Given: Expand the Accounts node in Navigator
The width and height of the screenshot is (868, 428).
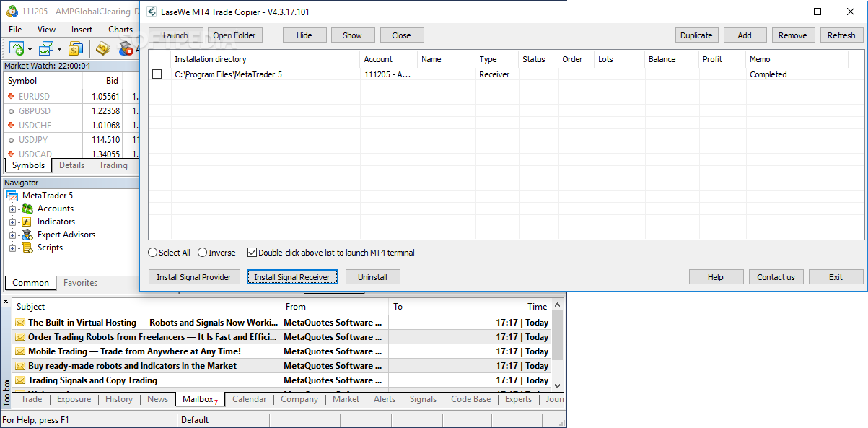Looking at the screenshot, I should [12, 209].
